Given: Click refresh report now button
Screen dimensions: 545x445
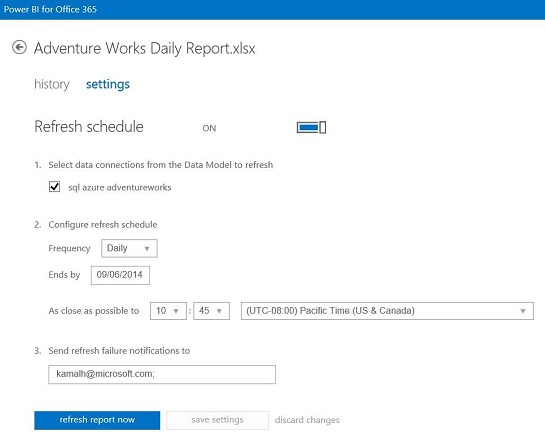Looking at the screenshot, I should [x=97, y=420].
